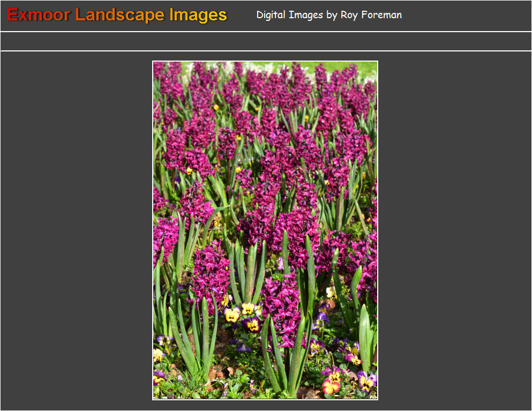Click the dark gray area right of the photo
532x411 pixels.
click(x=454, y=230)
